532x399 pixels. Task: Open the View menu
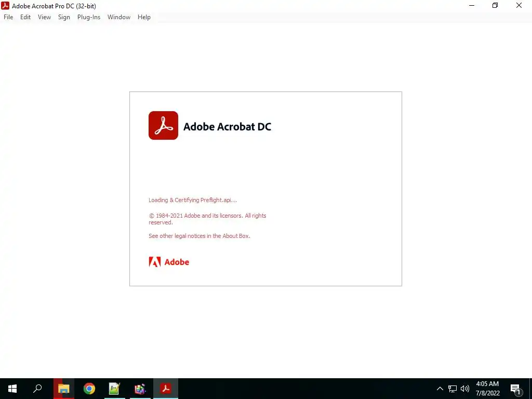pos(44,17)
